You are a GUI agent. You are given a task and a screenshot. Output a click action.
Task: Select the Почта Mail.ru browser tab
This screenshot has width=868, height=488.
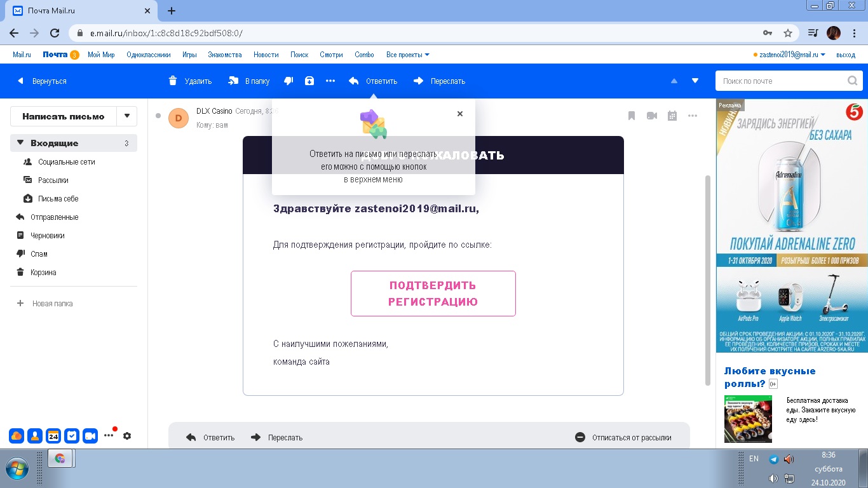tap(83, 11)
